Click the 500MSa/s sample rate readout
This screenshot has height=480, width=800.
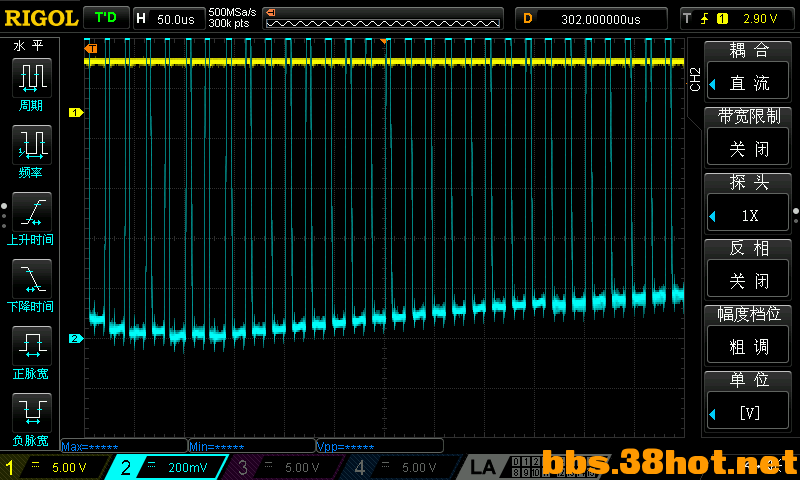tap(232, 12)
